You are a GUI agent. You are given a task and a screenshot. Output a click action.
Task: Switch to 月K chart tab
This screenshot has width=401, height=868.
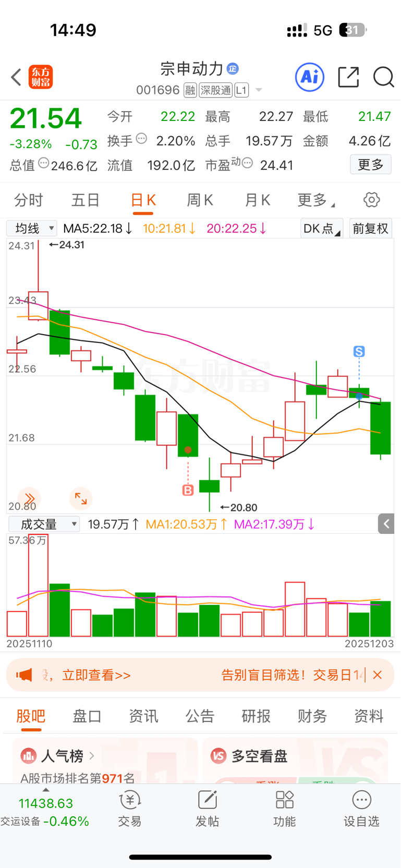(258, 200)
